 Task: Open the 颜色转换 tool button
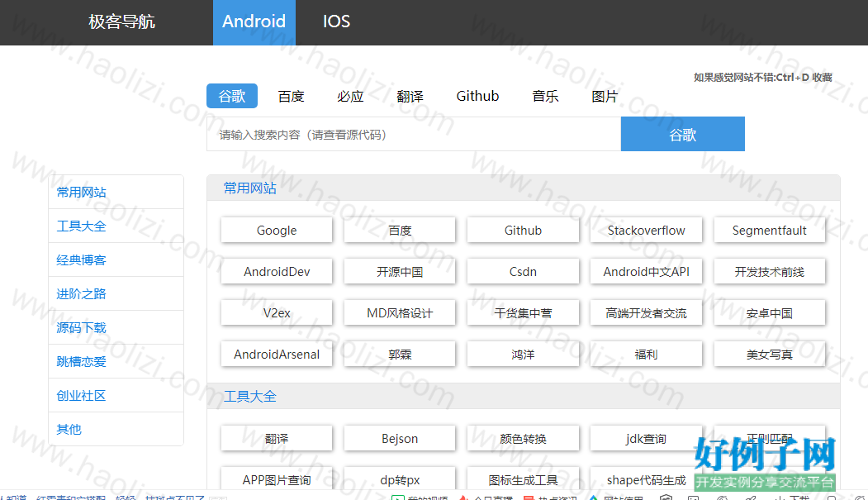[x=523, y=439]
